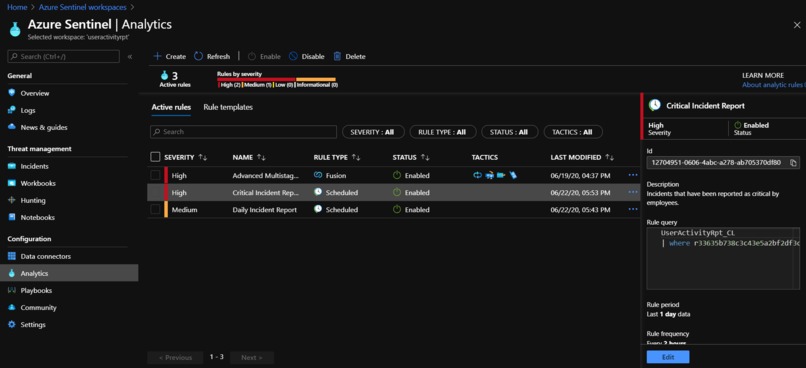Image resolution: width=806 pixels, height=368 pixels.
Task: Open more options for Advanced Multistage rule
Action: click(633, 175)
